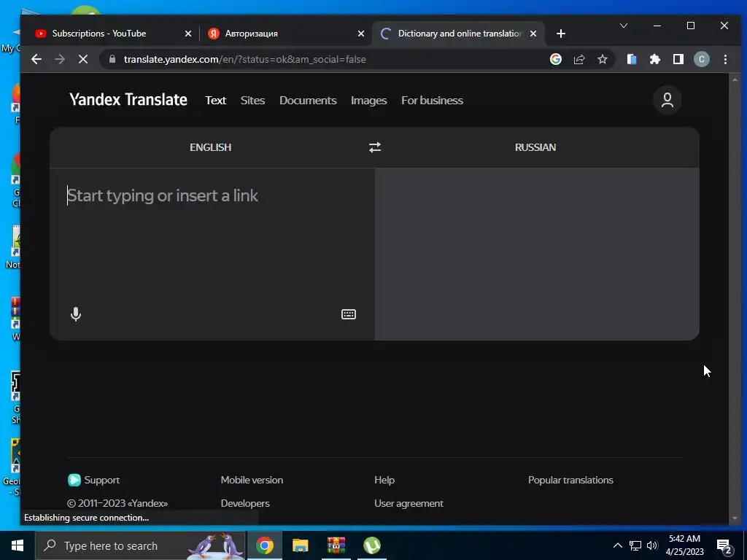
Task: Show hidden system tray icons
Action: pos(617,545)
